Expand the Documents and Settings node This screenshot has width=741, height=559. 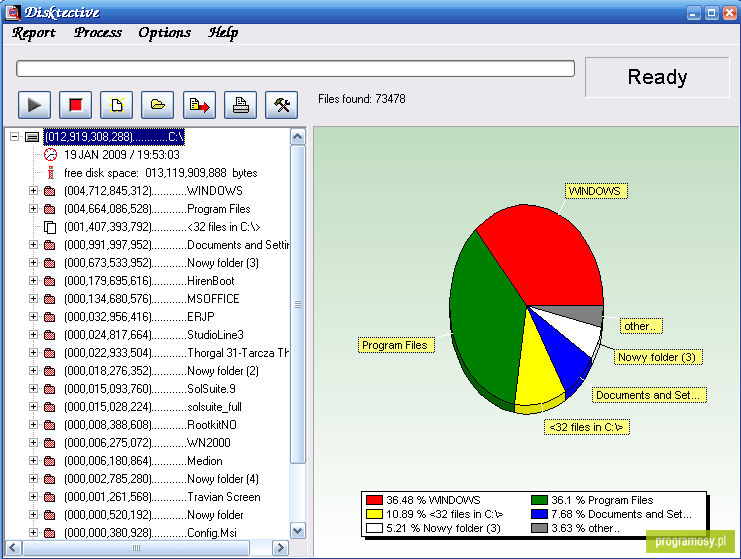point(33,244)
